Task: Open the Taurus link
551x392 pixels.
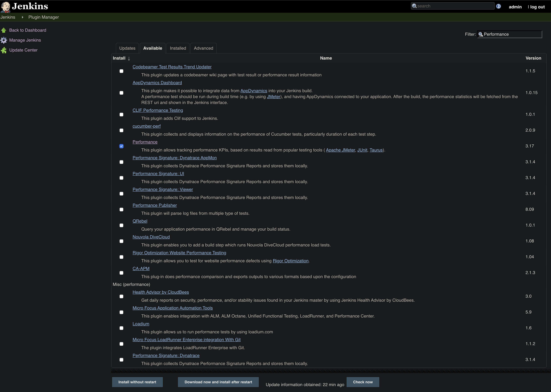Action: point(376,150)
